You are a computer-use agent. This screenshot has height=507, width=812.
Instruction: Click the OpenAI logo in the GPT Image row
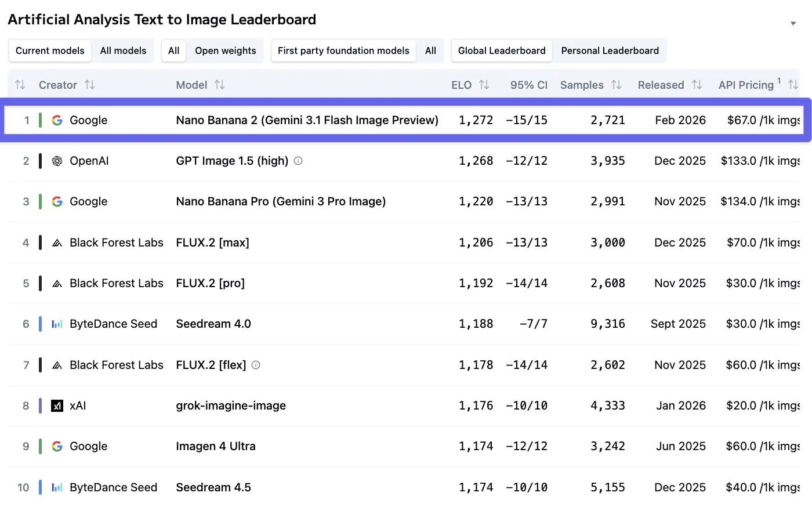57,161
